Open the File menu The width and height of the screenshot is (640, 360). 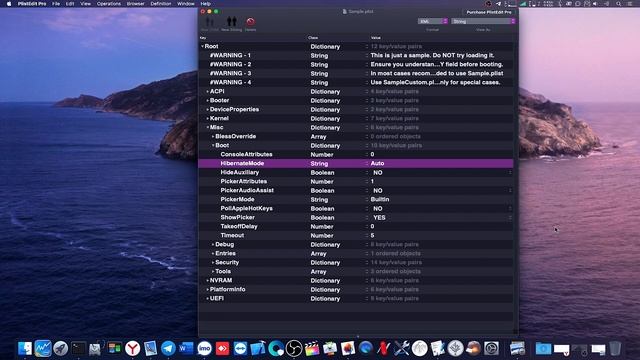(56, 4)
